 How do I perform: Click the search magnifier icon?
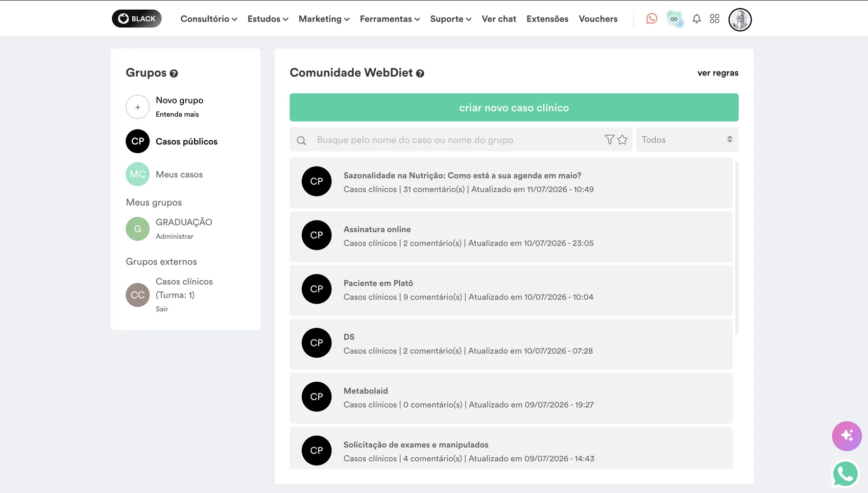tap(301, 140)
